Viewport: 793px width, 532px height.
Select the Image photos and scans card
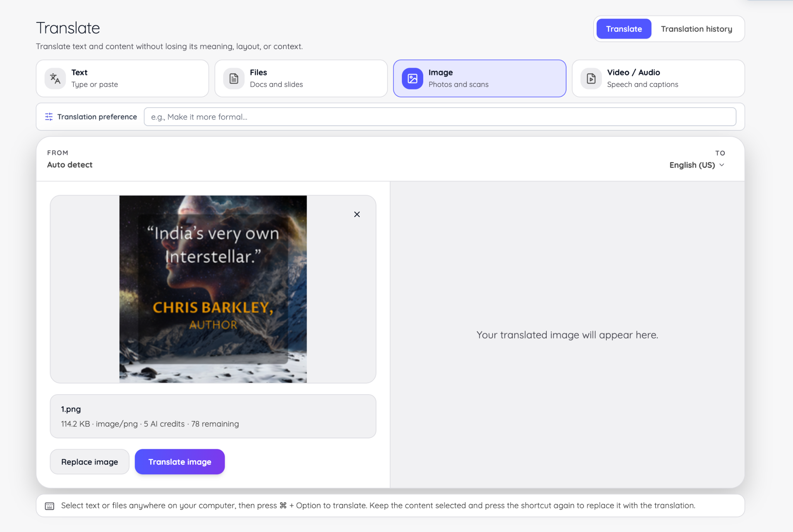pos(479,79)
